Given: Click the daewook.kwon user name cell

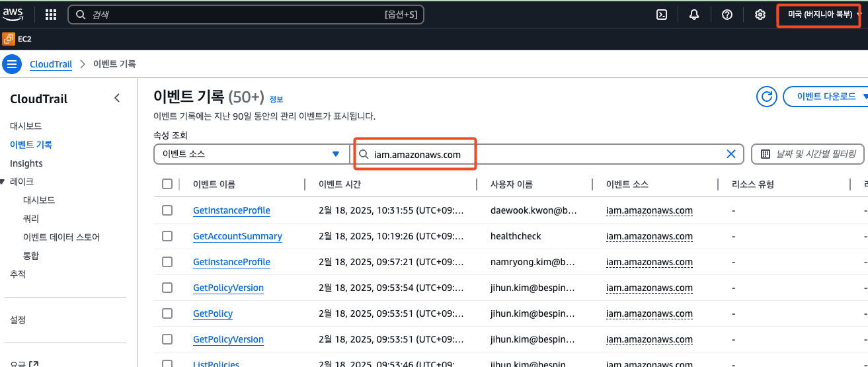Looking at the screenshot, I should pyautogui.click(x=533, y=210).
